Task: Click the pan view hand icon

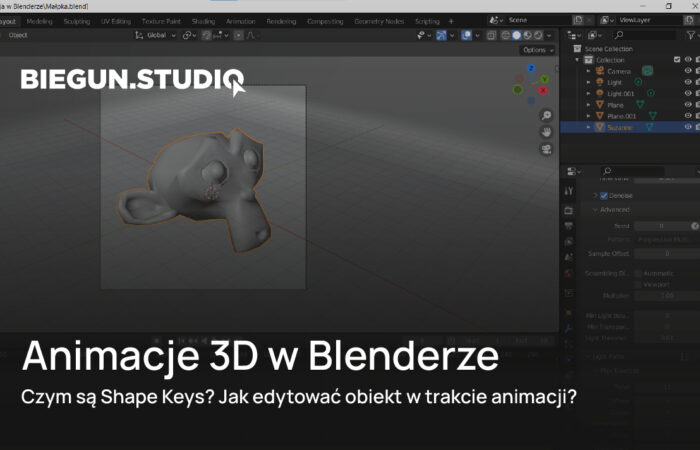Action: [546, 132]
